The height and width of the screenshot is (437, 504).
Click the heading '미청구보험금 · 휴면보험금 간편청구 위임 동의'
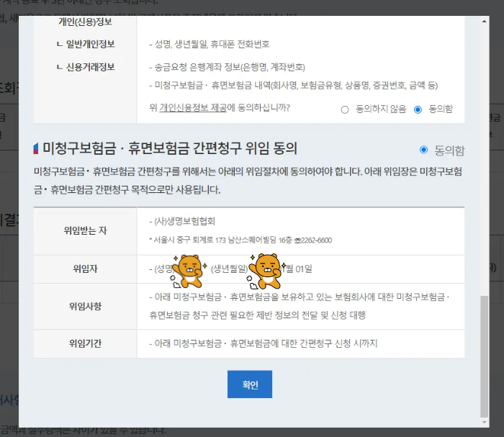click(170, 148)
